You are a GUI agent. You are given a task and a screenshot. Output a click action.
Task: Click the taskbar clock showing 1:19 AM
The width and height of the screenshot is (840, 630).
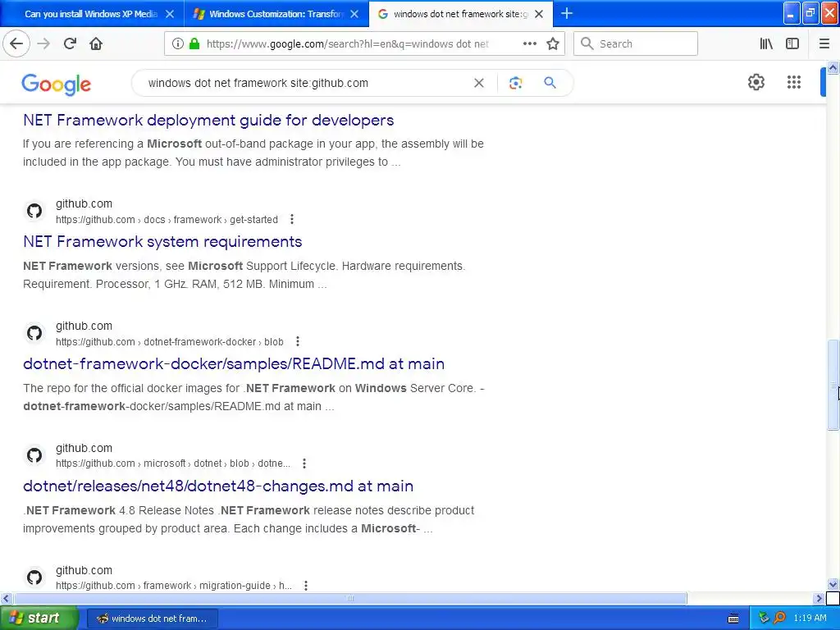pyautogui.click(x=810, y=619)
